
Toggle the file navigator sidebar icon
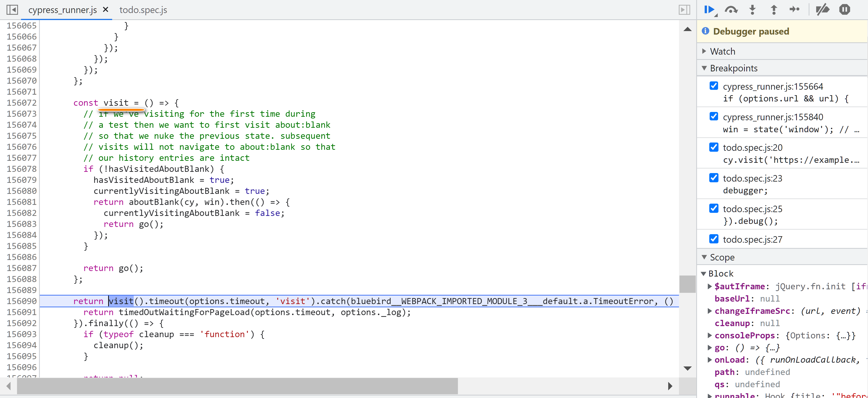coord(12,10)
